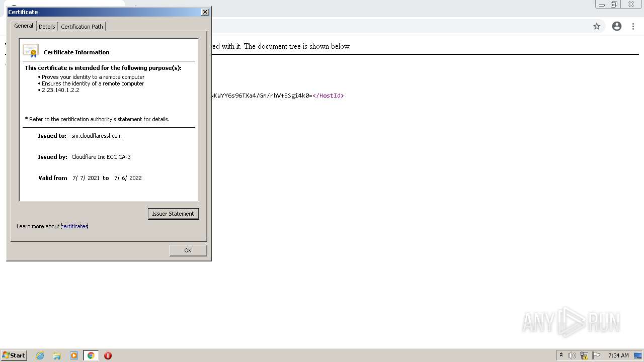This screenshot has width=644, height=362.
Task: Minimize the Chrome browser window
Action: (602, 5)
